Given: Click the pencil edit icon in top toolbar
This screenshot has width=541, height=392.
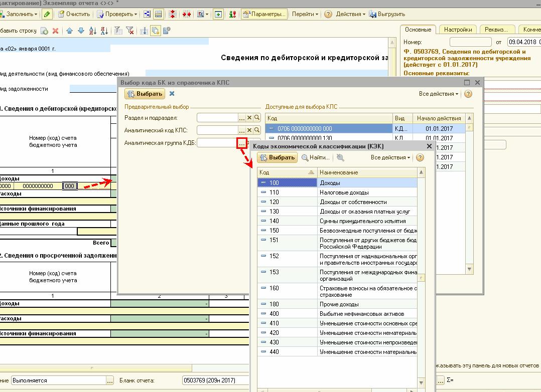Looking at the screenshot, I should 47,14.
